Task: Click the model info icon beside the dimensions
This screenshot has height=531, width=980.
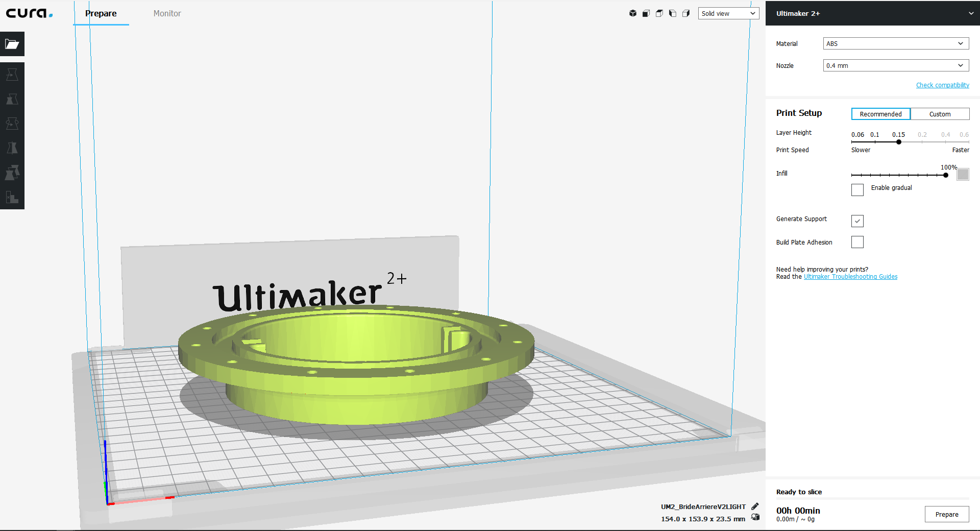Action: 755,517
